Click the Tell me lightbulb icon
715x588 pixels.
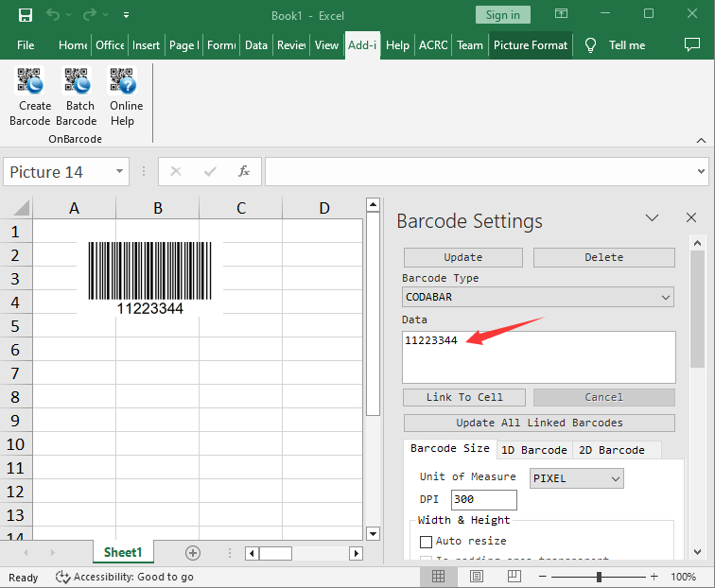590,45
